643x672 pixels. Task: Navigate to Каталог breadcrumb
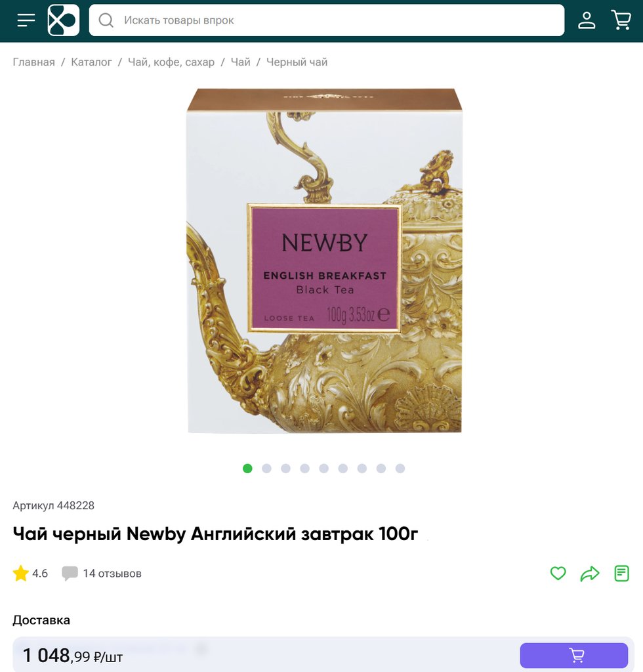click(x=91, y=62)
